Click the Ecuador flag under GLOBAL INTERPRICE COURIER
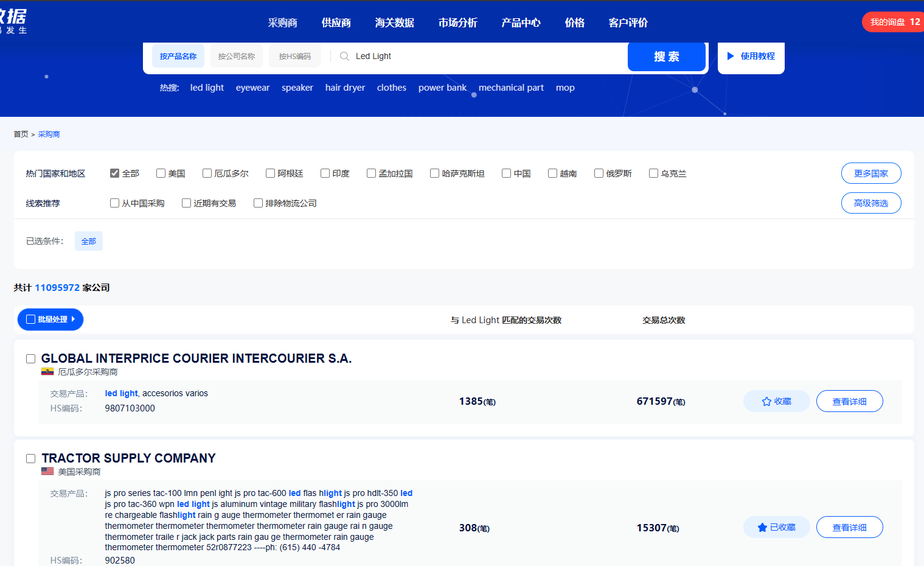 [x=47, y=371]
